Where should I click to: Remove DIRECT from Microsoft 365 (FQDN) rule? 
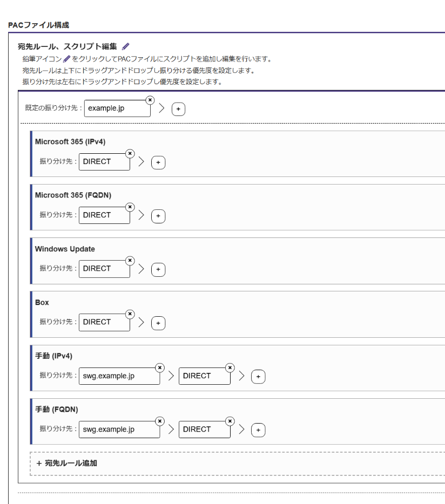click(130, 207)
